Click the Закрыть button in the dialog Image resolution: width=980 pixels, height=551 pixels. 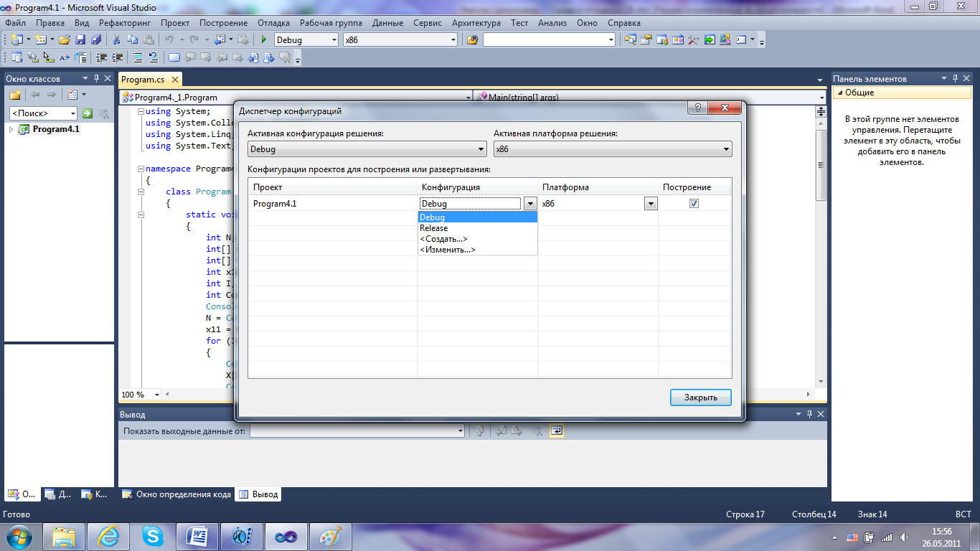[x=701, y=397]
